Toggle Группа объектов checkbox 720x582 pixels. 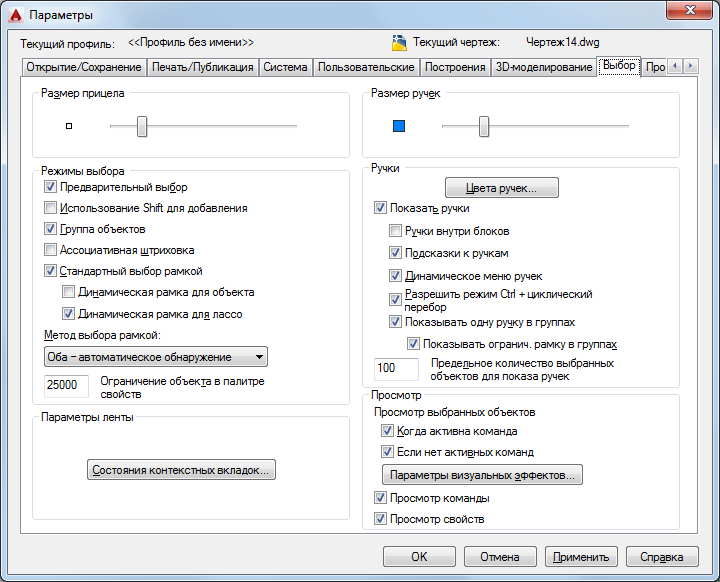pos(50,229)
